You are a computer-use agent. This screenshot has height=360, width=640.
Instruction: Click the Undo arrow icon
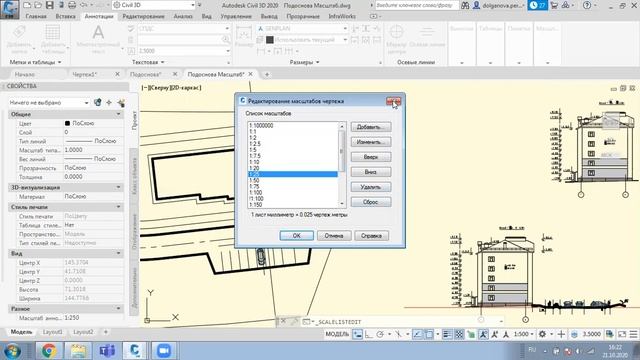[x=84, y=5]
